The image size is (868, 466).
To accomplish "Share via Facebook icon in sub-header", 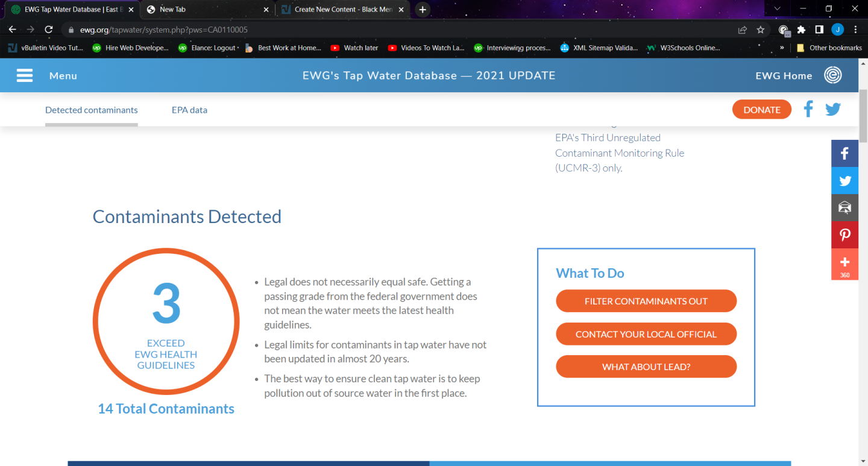I will 808,109.
